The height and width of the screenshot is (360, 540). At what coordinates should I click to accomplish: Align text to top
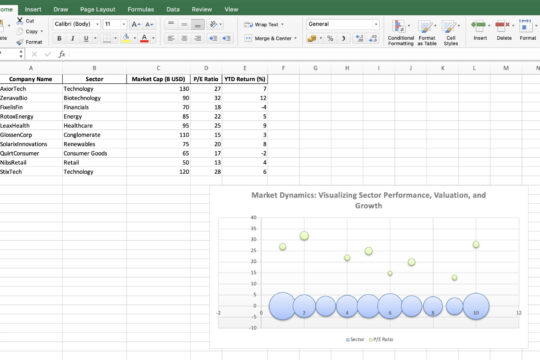tap(171, 24)
